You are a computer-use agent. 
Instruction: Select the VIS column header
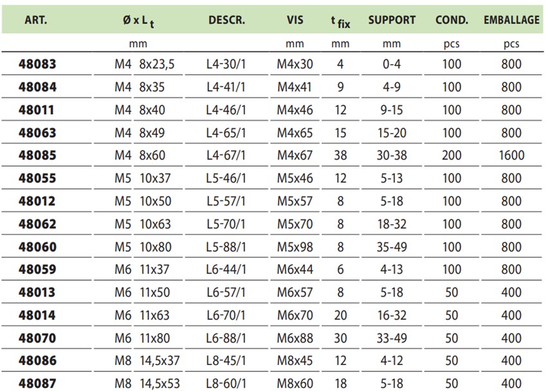295,21
